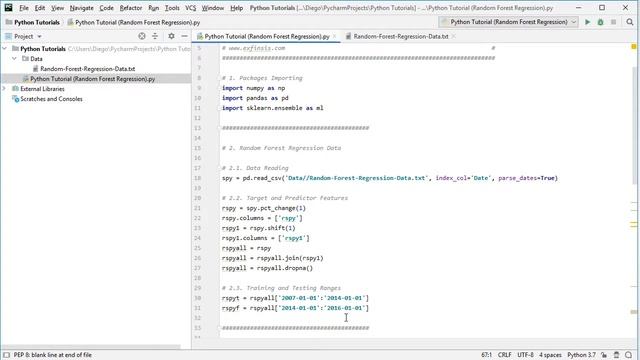Viewport: 640px width, 360px height.
Task: Change CRLF line separator setting
Action: pyautogui.click(x=504, y=355)
